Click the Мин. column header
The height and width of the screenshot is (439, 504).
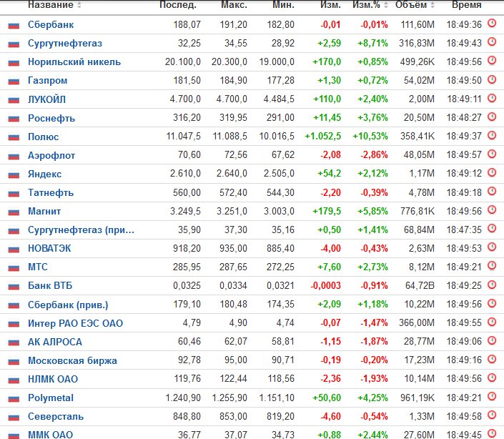(283, 5)
